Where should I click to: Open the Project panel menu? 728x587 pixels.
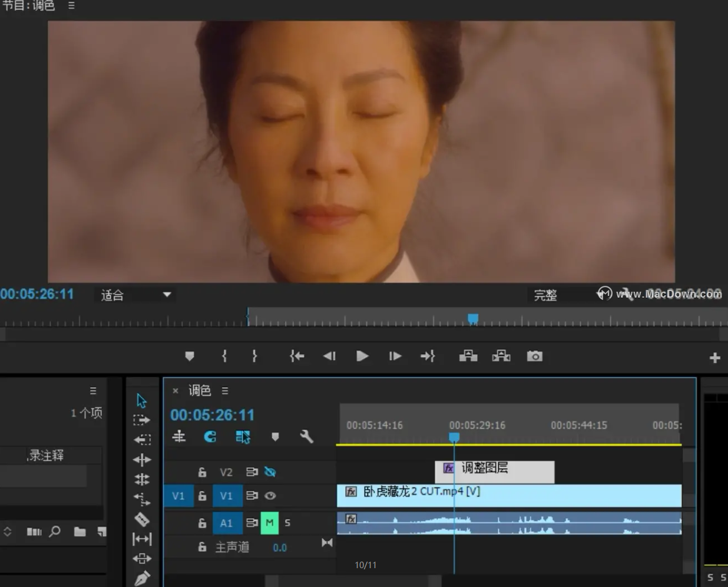[93, 391]
